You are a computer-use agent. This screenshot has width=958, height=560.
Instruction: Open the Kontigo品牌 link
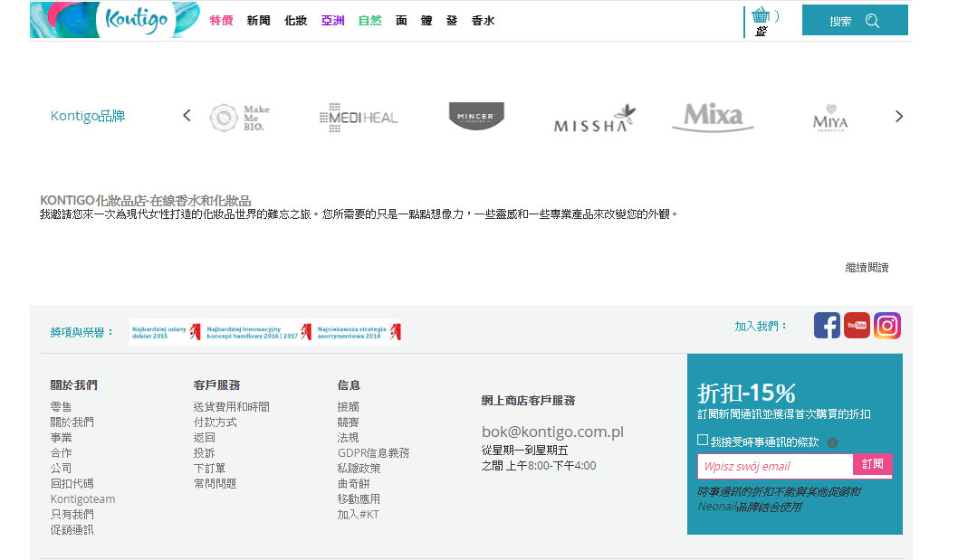pos(87,116)
